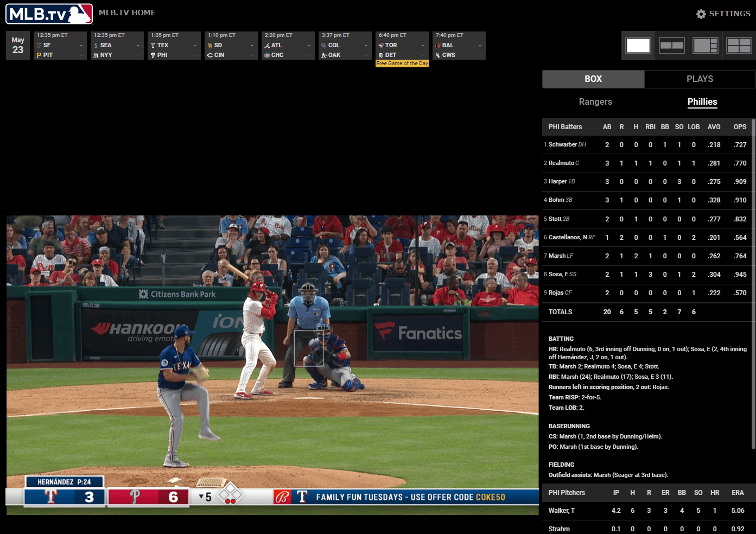Screen dimensions: 756x534
Task: Switch to single-view video layout icon
Action: click(x=638, y=46)
